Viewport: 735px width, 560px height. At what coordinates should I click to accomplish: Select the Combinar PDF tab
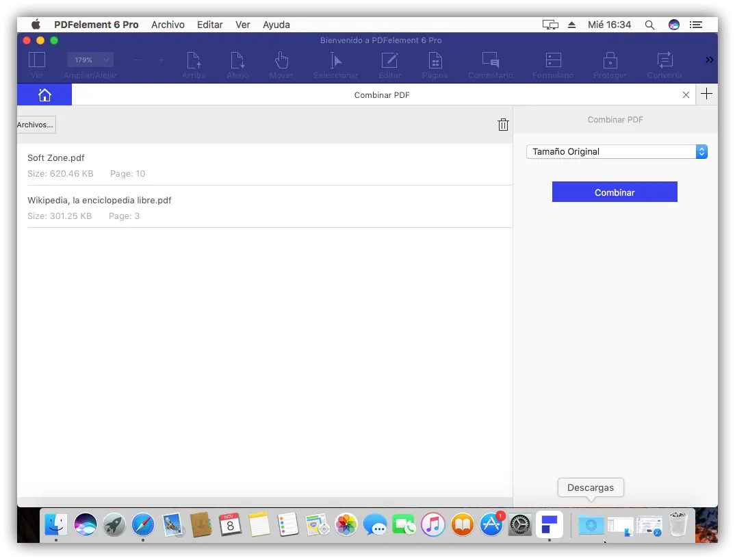(x=382, y=94)
